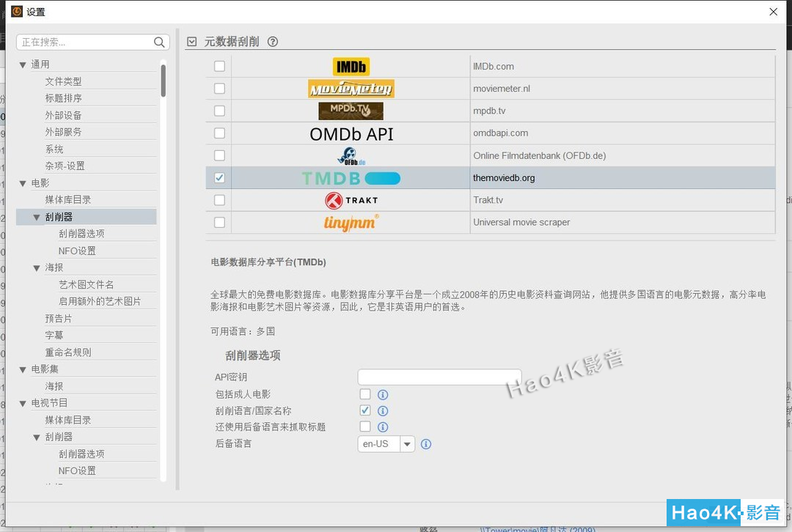Click the Trakt logo
792x532 pixels.
coord(351,200)
